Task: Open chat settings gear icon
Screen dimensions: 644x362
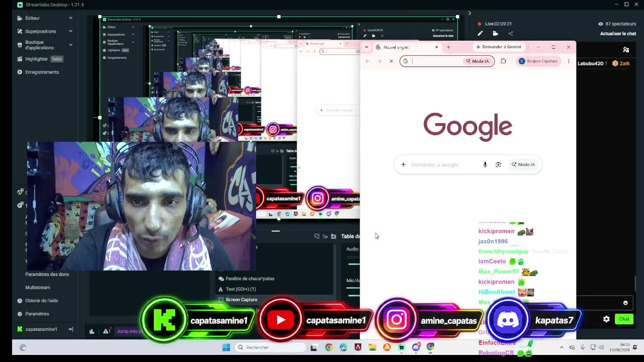Action: pyautogui.click(x=606, y=319)
